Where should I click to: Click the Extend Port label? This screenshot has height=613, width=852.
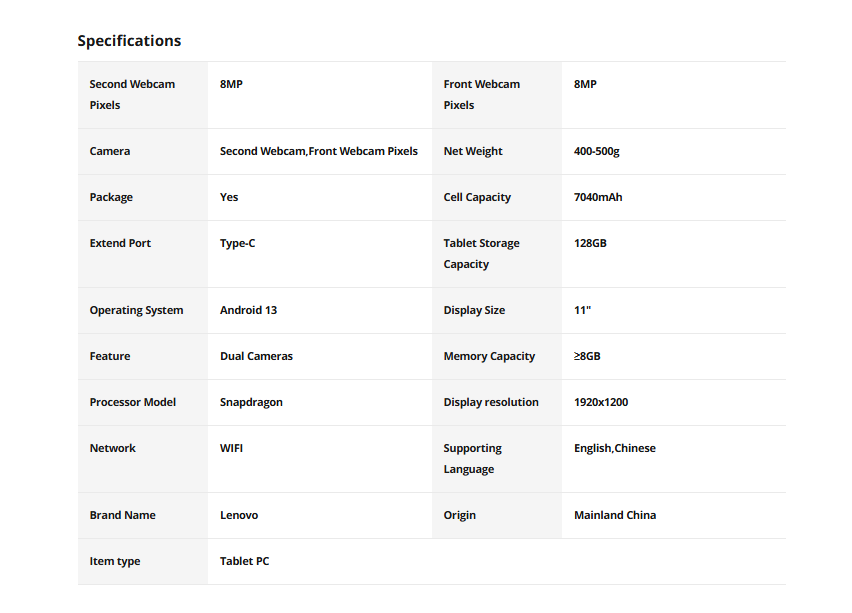click(120, 243)
